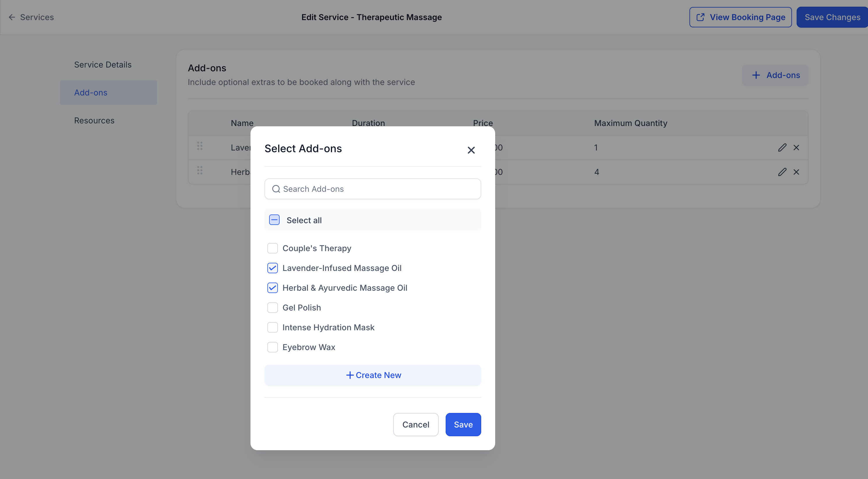
Task: Toggle the Select all checkbox
Action: [x=274, y=220]
